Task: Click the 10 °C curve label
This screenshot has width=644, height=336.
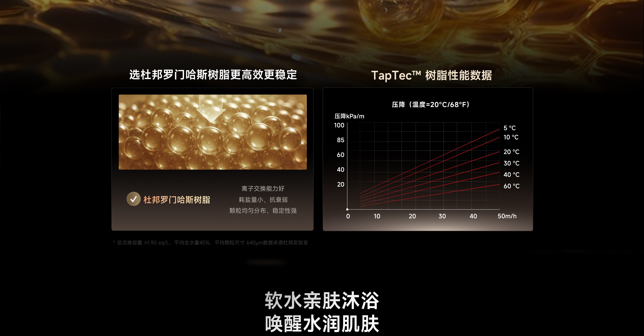Action: 511,137
